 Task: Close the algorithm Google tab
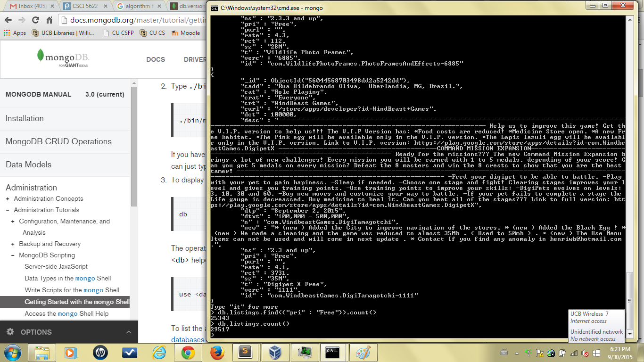[160, 7]
